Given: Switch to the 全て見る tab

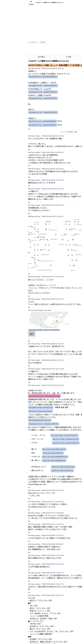Looking at the screenshot, I should pyautogui.click(x=41, y=57).
